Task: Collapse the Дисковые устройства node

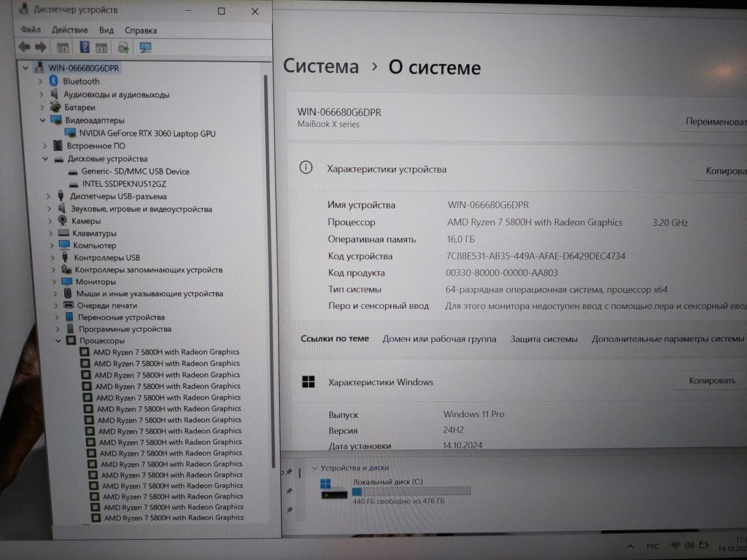Action: pyautogui.click(x=45, y=158)
